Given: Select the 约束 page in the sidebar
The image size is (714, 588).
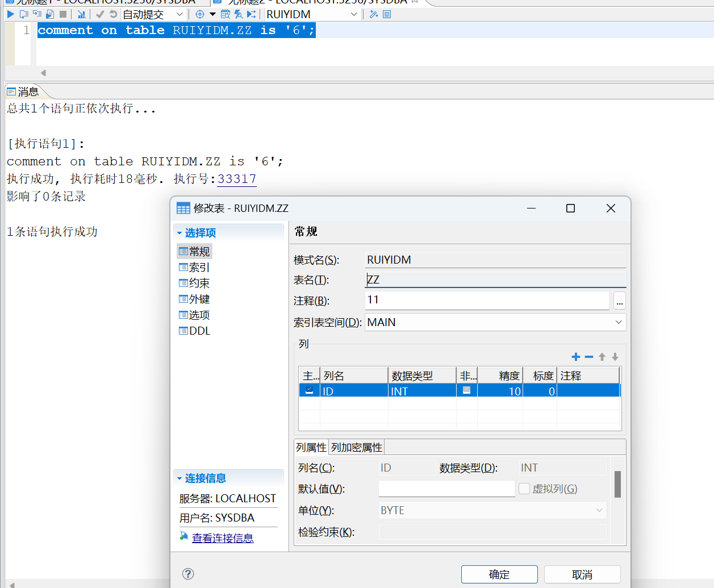Looking at the screenshot, I should coord(194,283).
